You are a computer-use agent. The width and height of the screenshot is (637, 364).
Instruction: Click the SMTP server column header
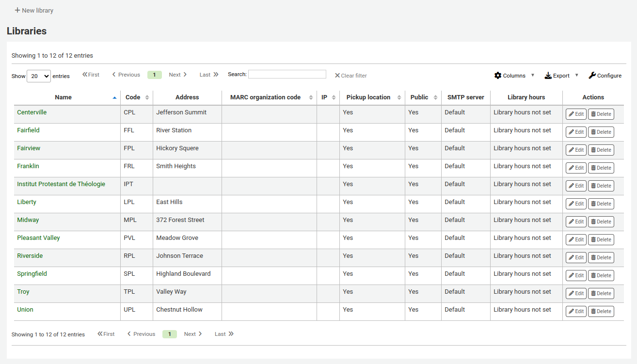coord(466,97)
